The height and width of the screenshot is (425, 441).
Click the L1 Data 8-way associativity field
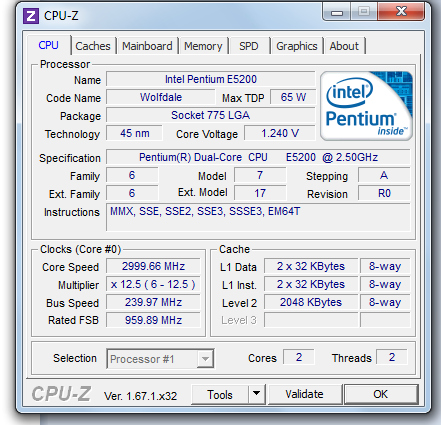385,266
